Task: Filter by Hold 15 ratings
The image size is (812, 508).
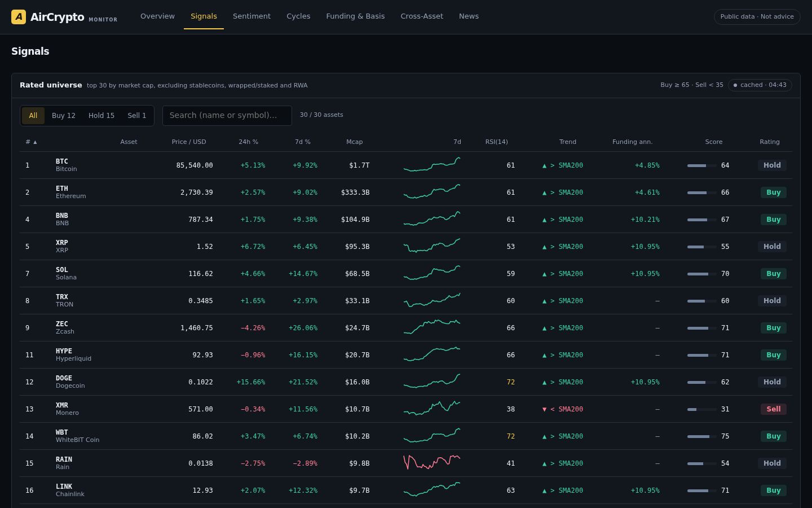Action: 101,116
